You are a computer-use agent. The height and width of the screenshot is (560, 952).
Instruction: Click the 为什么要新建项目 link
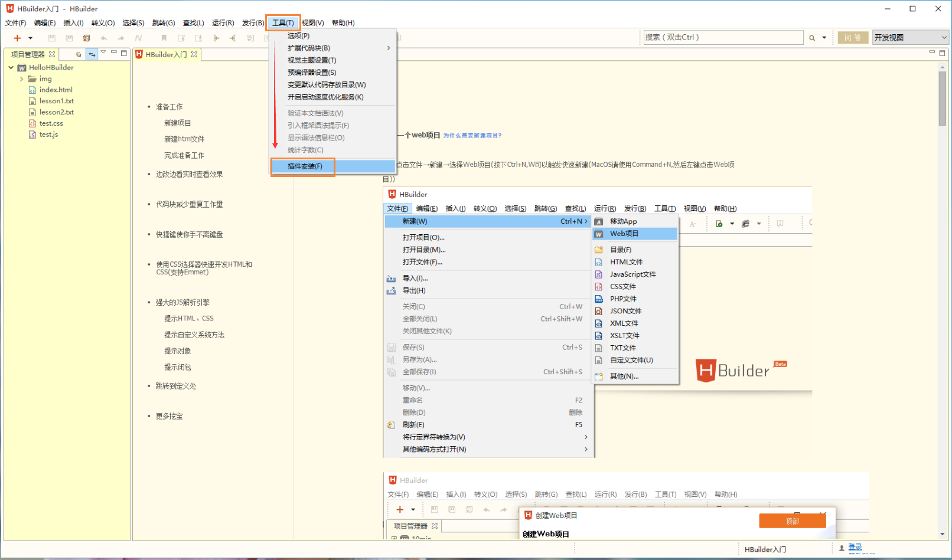coord(472,135)
